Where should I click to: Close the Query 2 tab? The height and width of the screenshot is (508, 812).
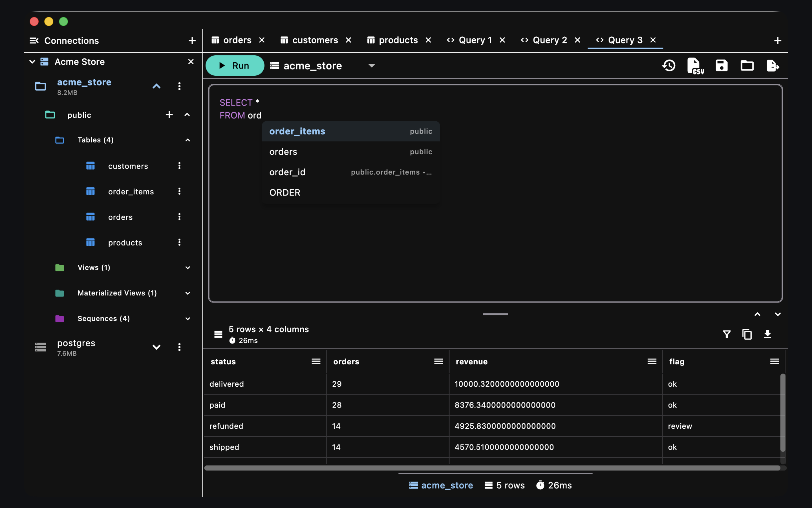(577, 40)
